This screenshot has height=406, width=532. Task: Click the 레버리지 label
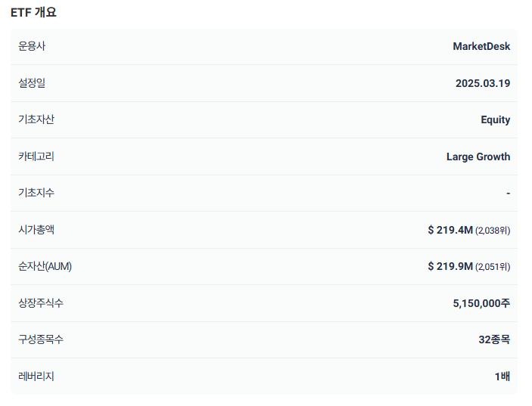[x=36, y=377]
